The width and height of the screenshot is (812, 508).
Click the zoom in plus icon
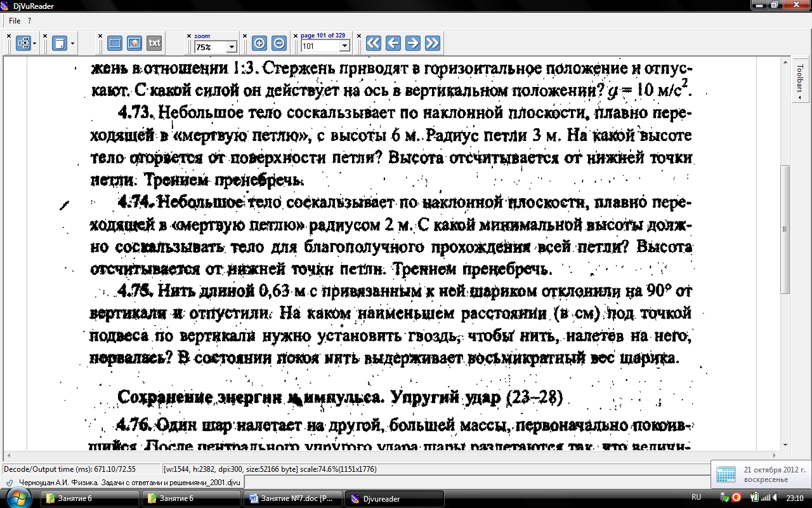click(259, 43)
